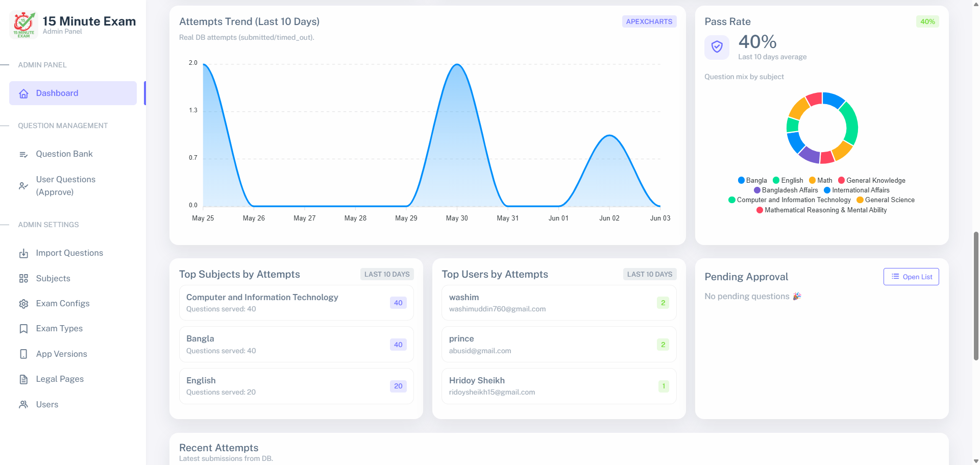
Task: Open the Question Bank menu item
Action: [73, 154]
